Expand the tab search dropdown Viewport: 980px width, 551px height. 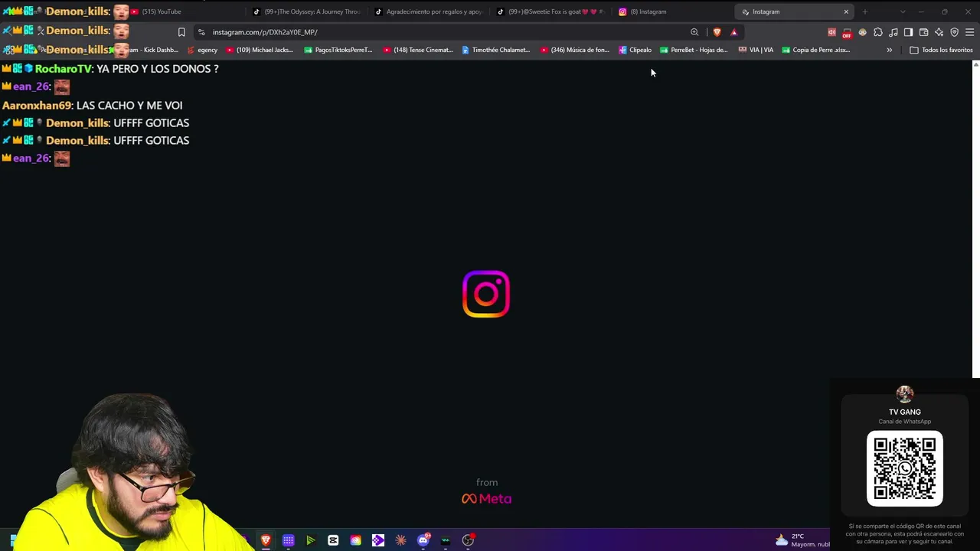coord(903,11)
